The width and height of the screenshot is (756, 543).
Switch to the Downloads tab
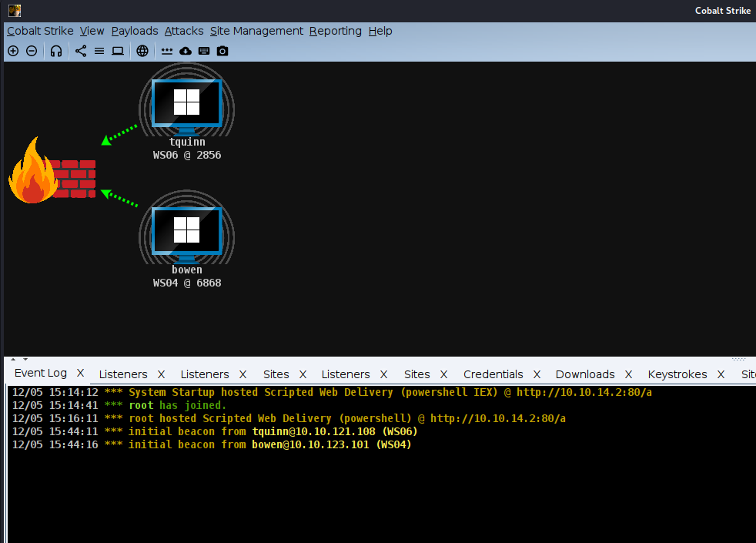(x=585, y=374)
